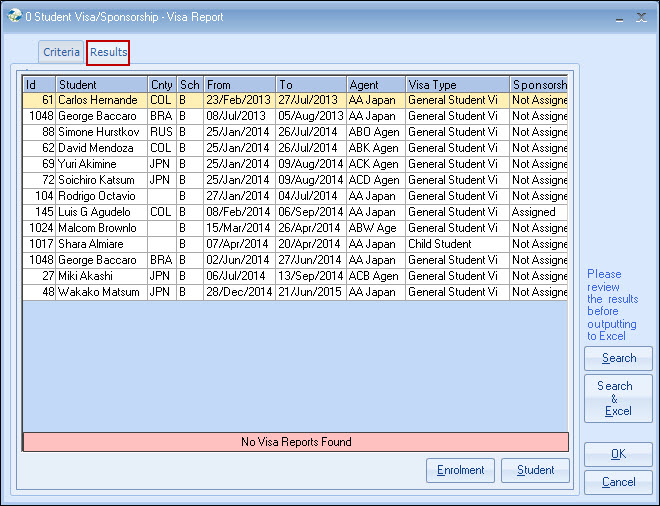
Task: Sort by the Student column header
Action: 101,85
